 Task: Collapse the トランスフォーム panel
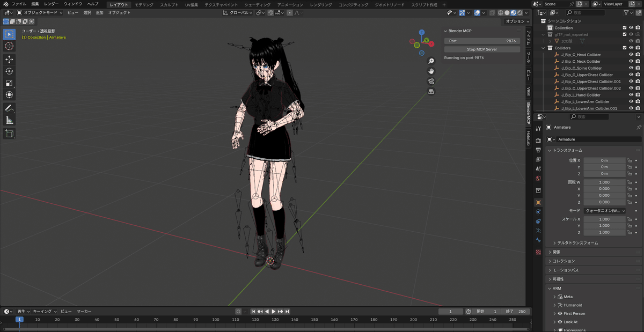[x=567, y=150]
